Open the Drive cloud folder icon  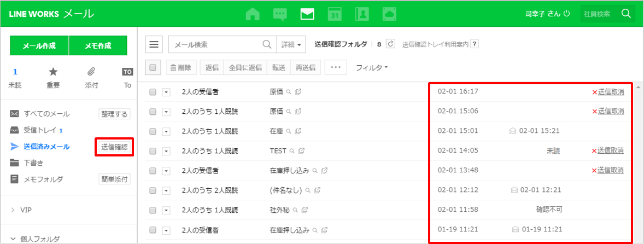[x=389, y=14]
